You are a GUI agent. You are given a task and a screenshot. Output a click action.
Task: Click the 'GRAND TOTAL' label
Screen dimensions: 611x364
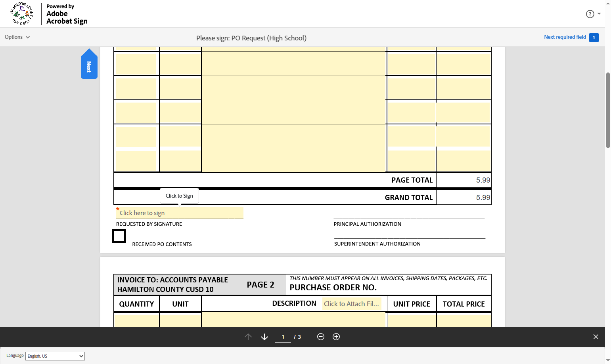[x=409, y=198]
